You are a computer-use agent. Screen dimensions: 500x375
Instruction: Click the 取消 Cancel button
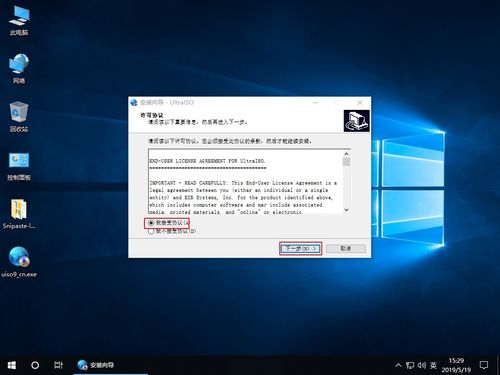tap(346, 249)
